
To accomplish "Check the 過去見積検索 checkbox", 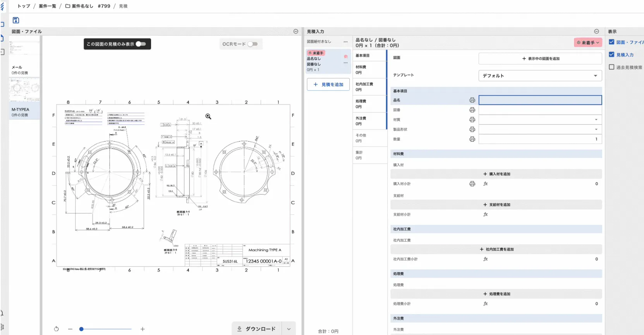I will 611,67.
